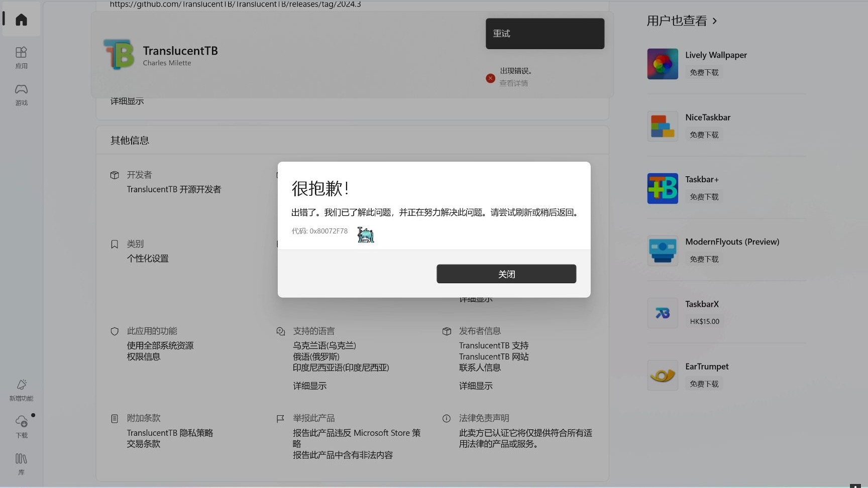868x488 pixels.
Task: View error details via 查看详情
Action: point(513,83)
